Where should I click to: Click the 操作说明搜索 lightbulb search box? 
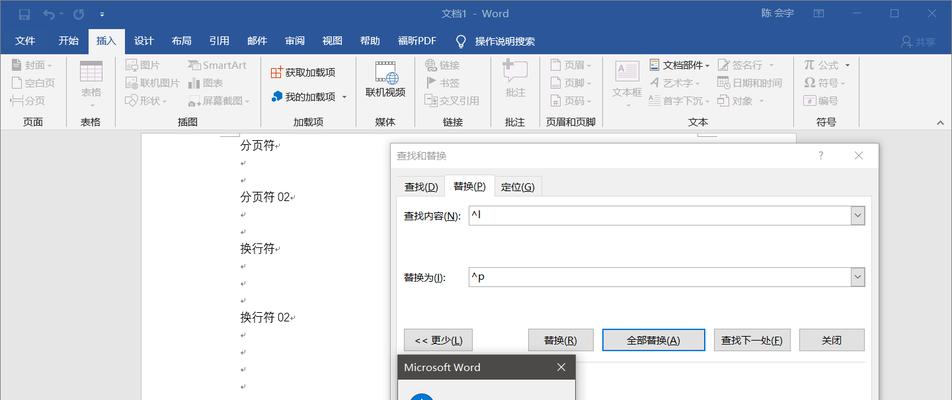point(495,41)
